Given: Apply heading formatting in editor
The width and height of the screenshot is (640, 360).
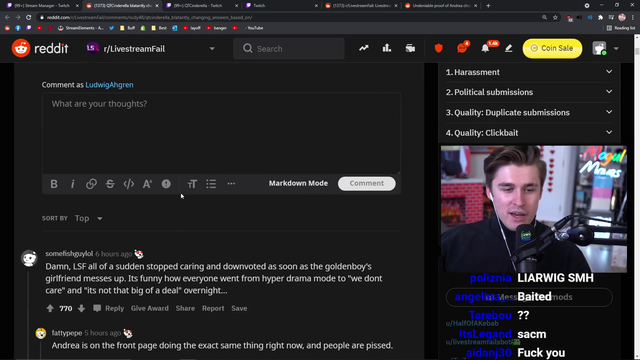Looking at the screenshot, I should point(192,184).
